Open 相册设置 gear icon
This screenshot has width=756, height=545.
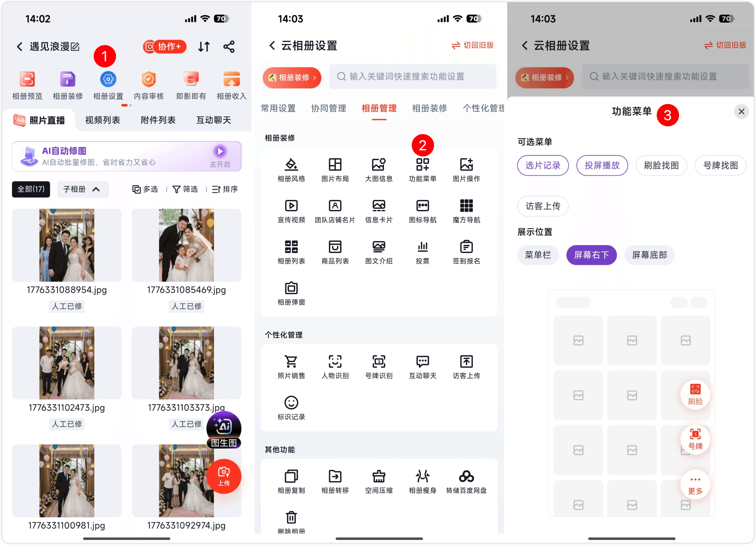[x=108, y=79]
